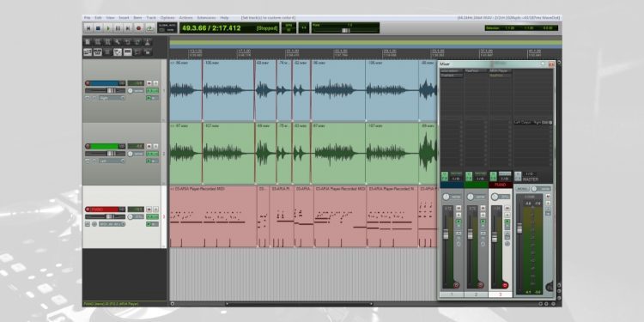Click the New Project toolbar icon
The width and height of the screenshot is (644, 322).
(88, 42)
